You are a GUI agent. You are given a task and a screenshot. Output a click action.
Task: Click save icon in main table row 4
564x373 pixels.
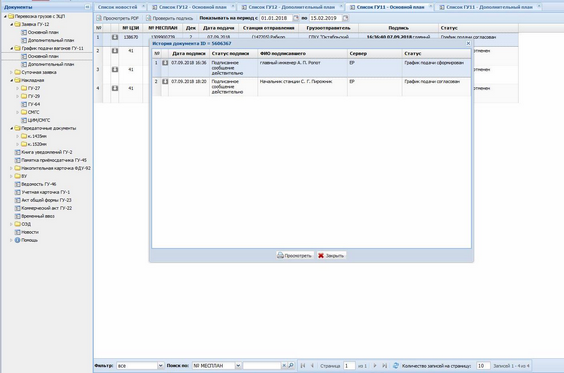115,88
